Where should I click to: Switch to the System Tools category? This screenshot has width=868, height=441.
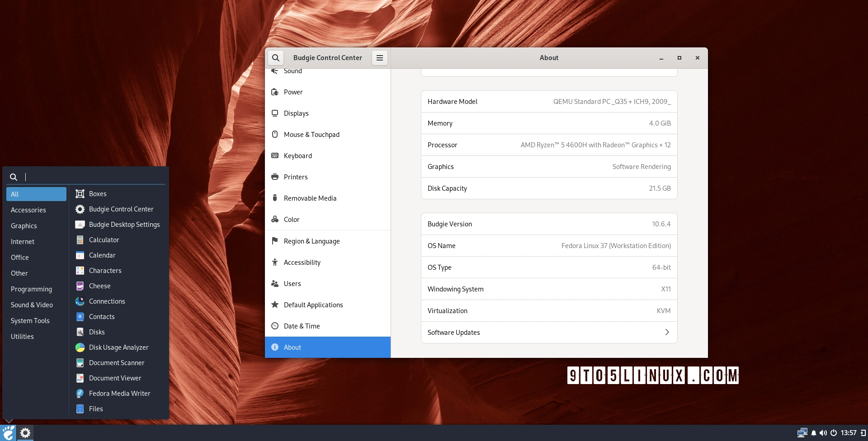(30, 321)
